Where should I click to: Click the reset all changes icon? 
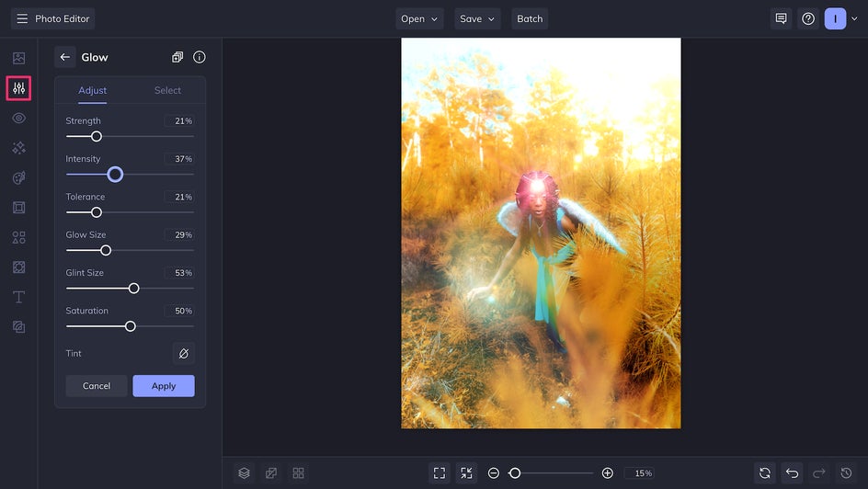click(765, 473)
